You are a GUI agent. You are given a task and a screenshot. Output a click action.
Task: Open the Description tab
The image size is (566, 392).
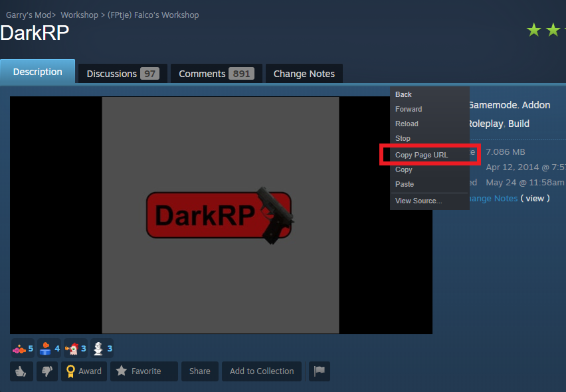tap(38, 72)
